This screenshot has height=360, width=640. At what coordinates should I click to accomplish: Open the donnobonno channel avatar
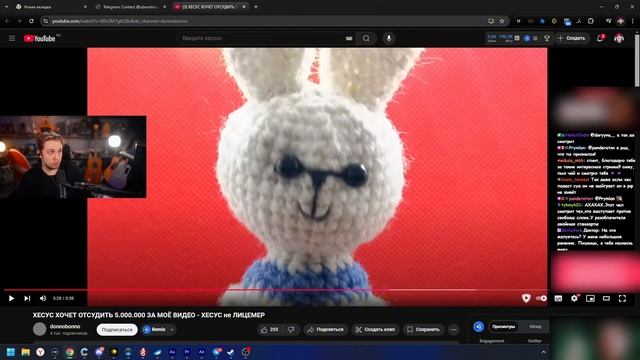pos(40,329)
